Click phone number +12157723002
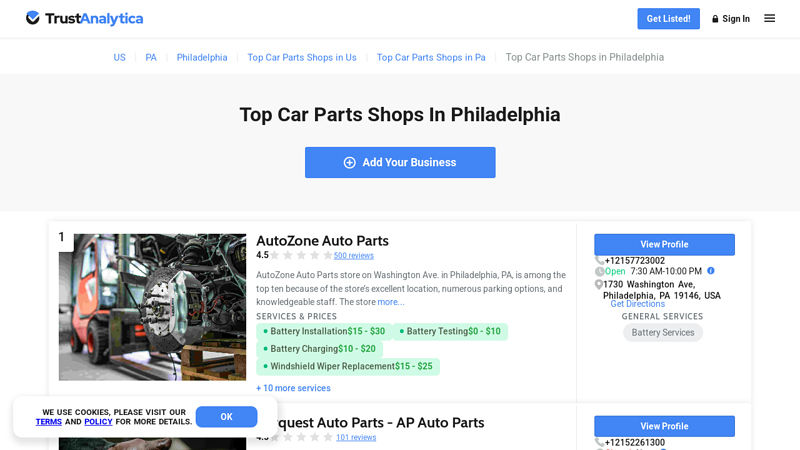This screenshot has width=800, height=450. tap(635, 261)
